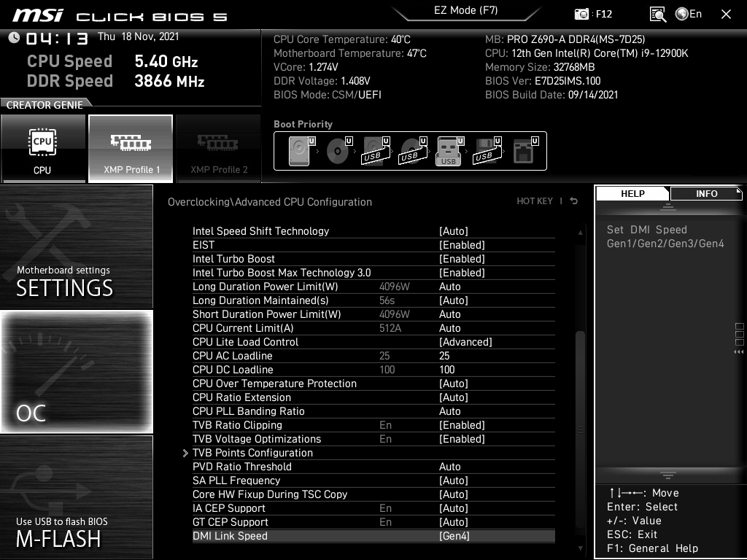
Task: Switch to the HELP tab
Action: 632,193
